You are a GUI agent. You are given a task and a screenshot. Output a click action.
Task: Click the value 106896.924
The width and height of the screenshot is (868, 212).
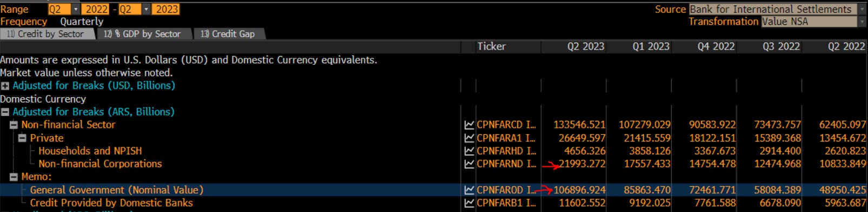coord(579,190)
